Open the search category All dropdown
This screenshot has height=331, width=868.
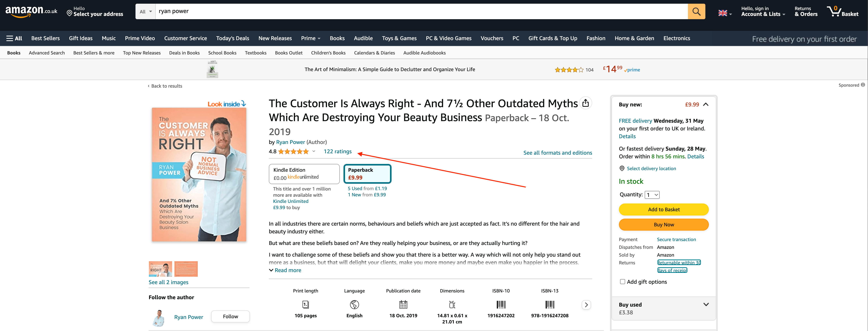click(146, 11)
